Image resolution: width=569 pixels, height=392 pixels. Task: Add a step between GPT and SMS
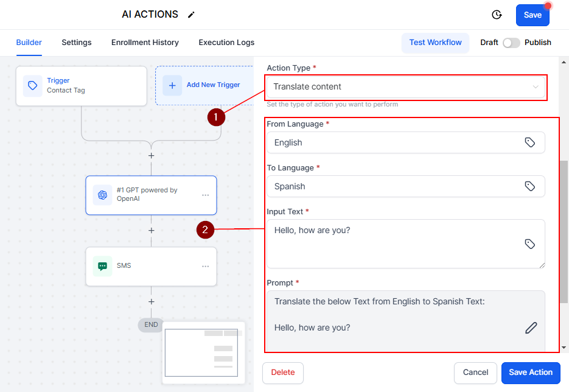coord(152,231)
